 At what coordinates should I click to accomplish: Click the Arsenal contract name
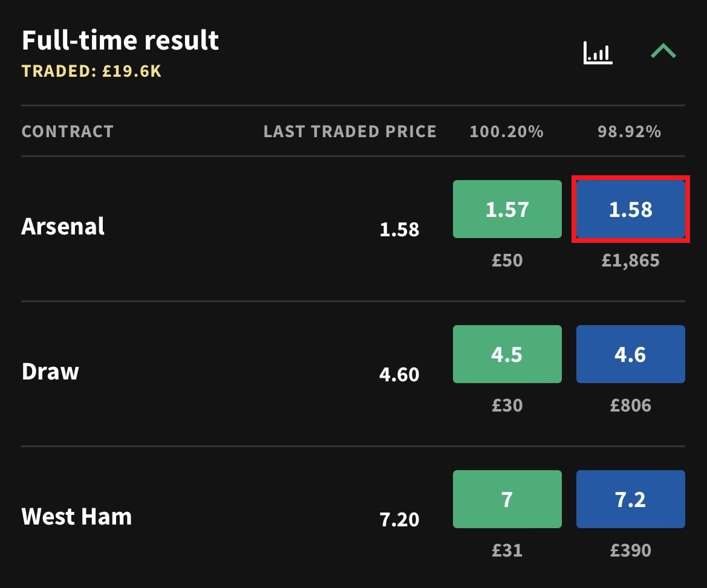(63, 227)
